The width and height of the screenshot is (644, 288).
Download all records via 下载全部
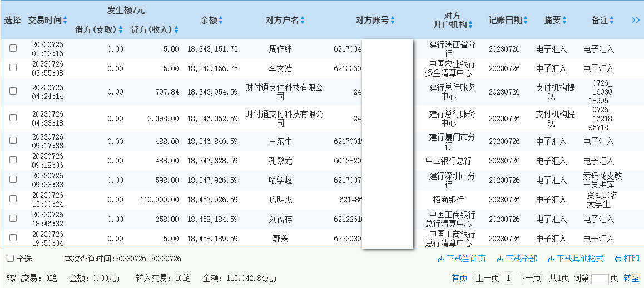click(521, 259)
